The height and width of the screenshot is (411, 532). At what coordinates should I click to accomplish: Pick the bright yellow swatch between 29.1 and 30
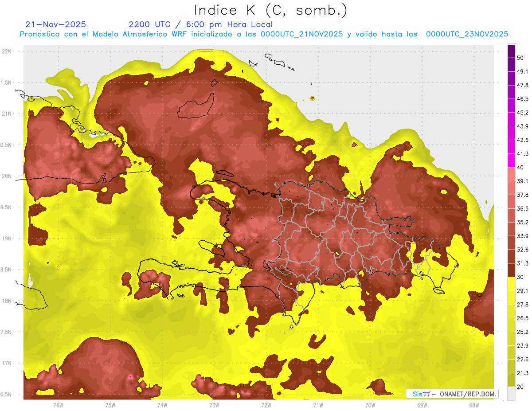[x=511, y=284]
